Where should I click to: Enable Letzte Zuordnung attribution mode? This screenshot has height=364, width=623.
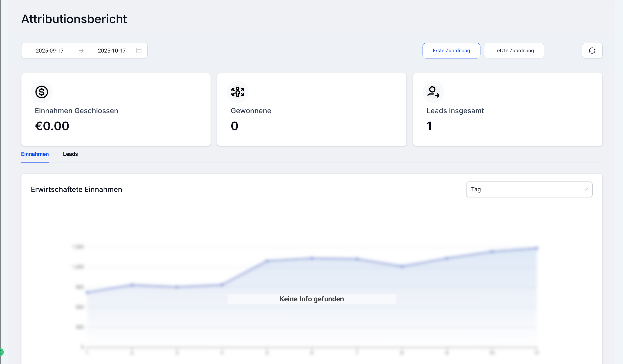[514, 50]
